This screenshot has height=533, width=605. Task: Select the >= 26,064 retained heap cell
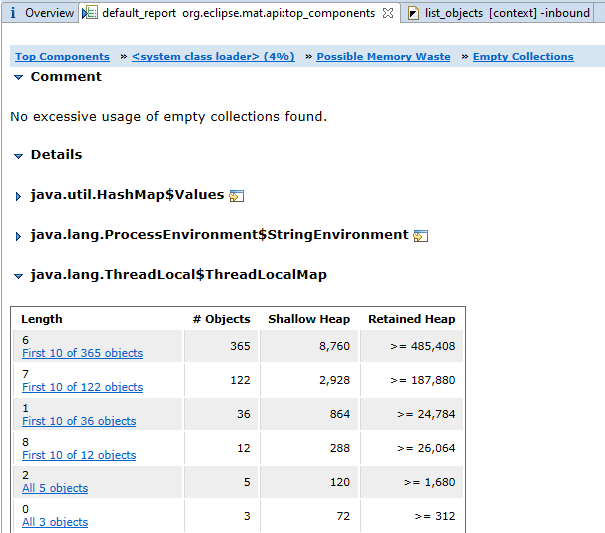pyautogui.click(x=412, y=448)
